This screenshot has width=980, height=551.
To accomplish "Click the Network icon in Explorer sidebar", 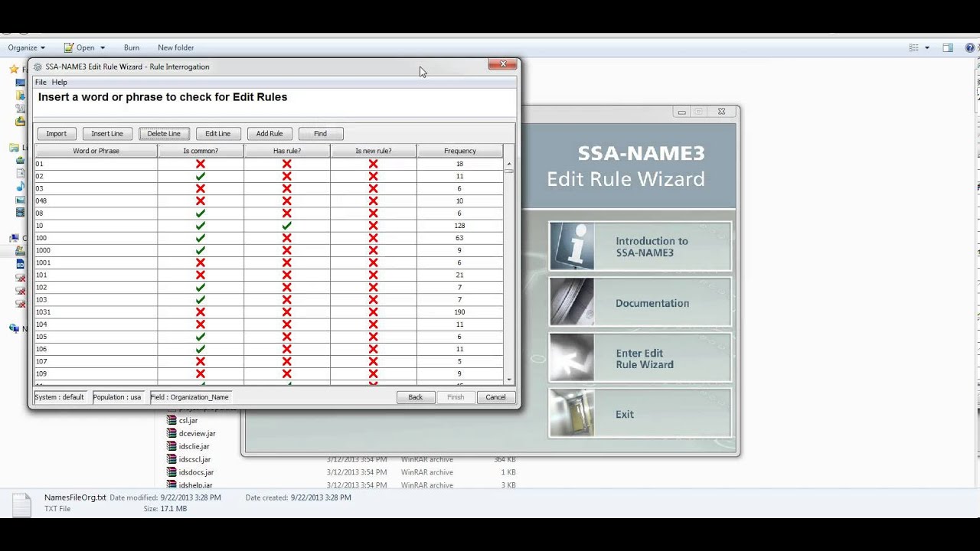I will (x=14, y=328).
